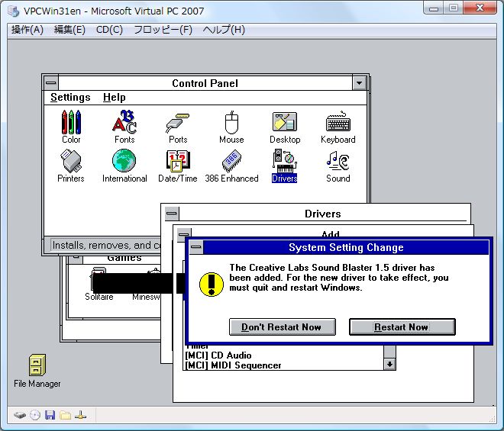
Task: Open the Color control panel icon
Action: (x=71, y=127)
